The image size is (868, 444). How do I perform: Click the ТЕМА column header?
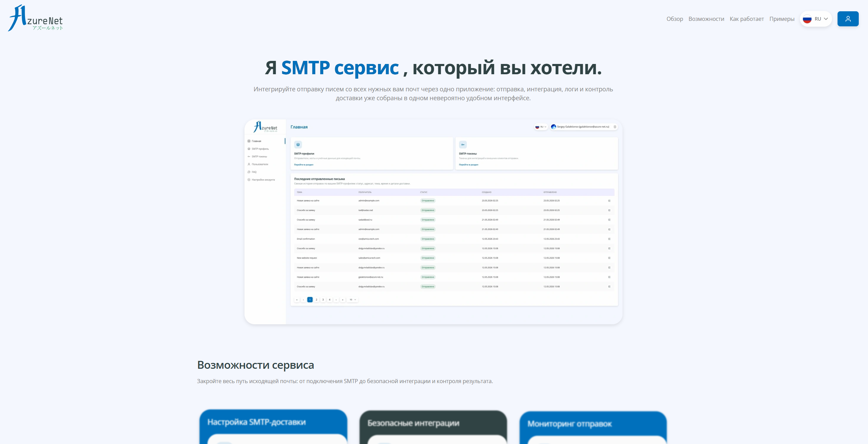(x=300, y=192)
